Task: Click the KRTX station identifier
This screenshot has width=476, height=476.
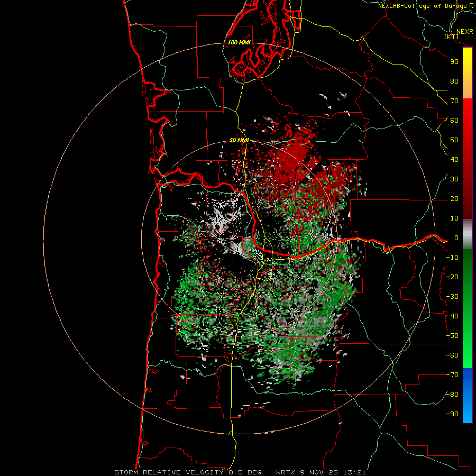Action: pyautogui.click(x=286, y=472)
